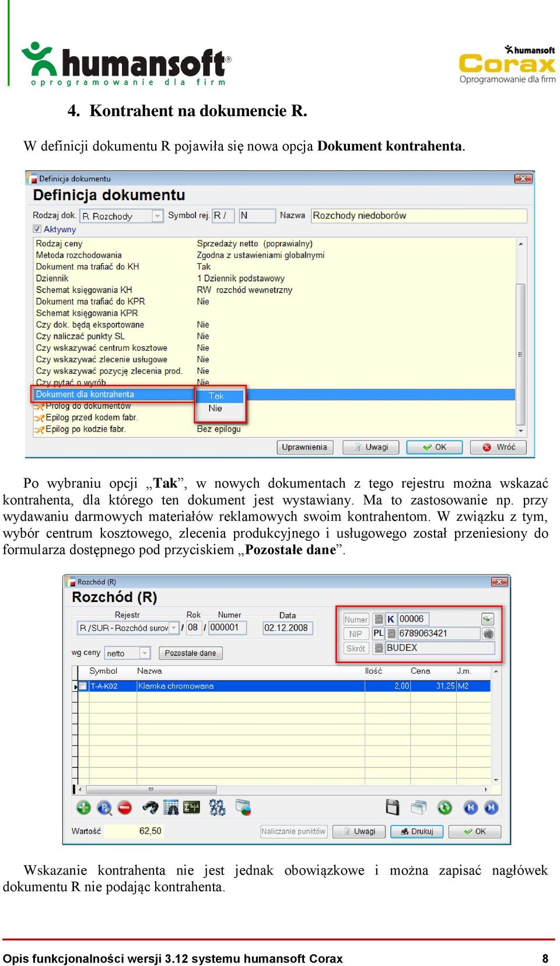The width and height of the screenshot is (560, 966).
Task: Click the small icon next to the Numer button
Action: [379, 619]
